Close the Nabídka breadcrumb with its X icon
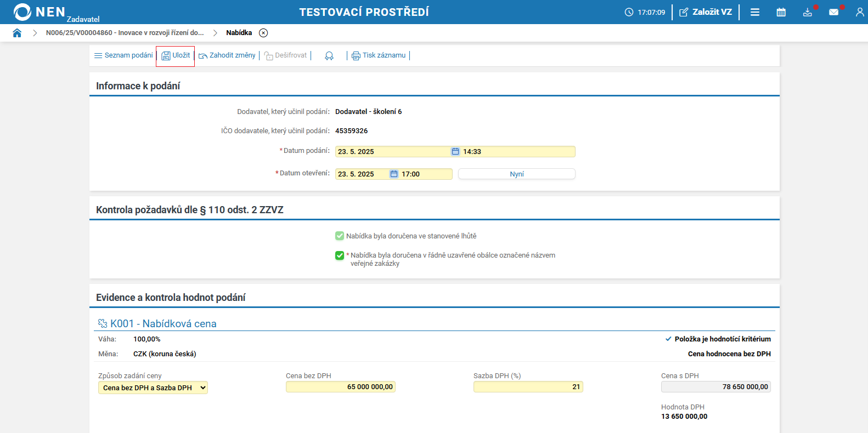868x433 pixels. (x=263, y=33)
